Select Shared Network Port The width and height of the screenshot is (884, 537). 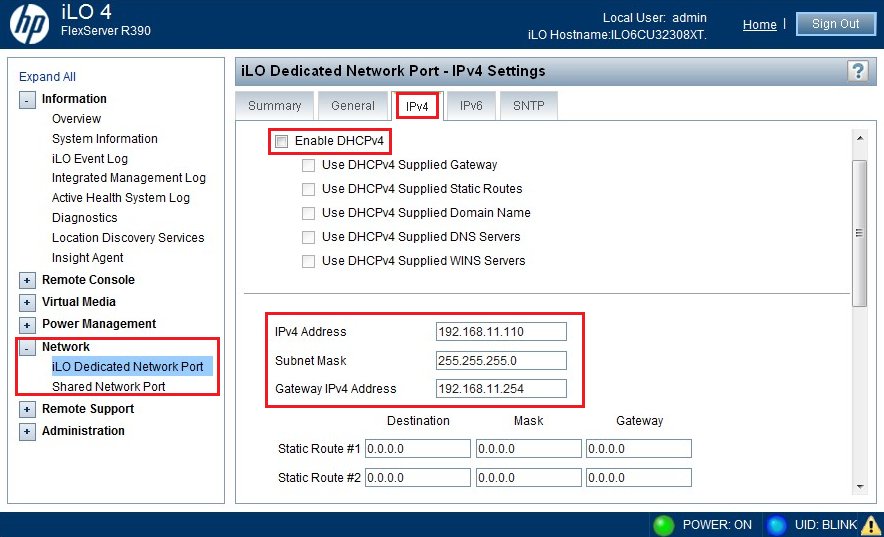[x=109, y=387]
